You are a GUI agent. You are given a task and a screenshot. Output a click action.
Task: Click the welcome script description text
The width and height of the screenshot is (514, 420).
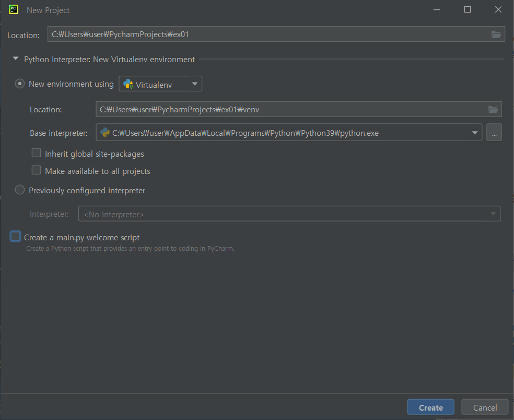[x=130, y=249]
